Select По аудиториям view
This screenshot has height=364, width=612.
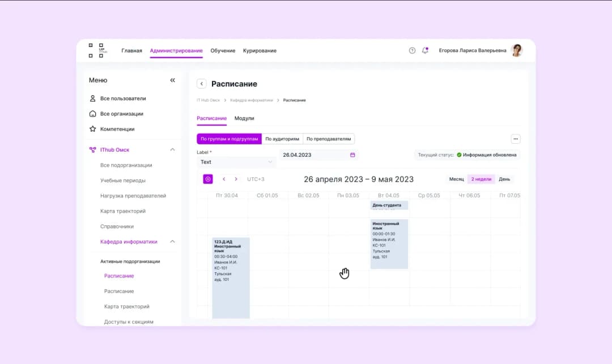282,139
